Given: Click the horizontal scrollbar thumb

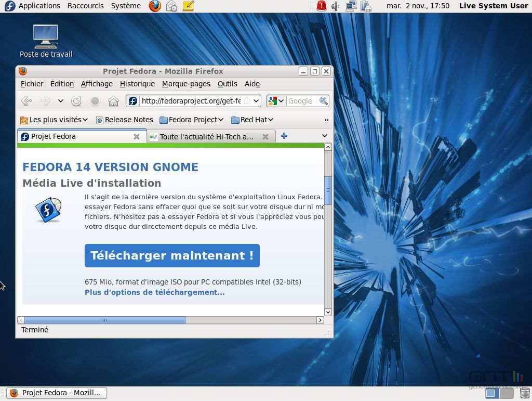Looking at the screenshot, I should [x=105, y=320].
